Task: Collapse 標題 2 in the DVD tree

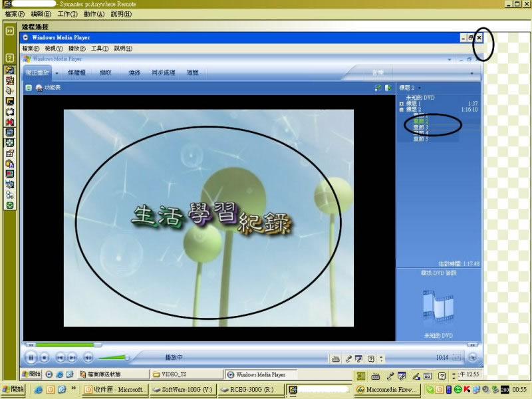Action: click(402, 110)
